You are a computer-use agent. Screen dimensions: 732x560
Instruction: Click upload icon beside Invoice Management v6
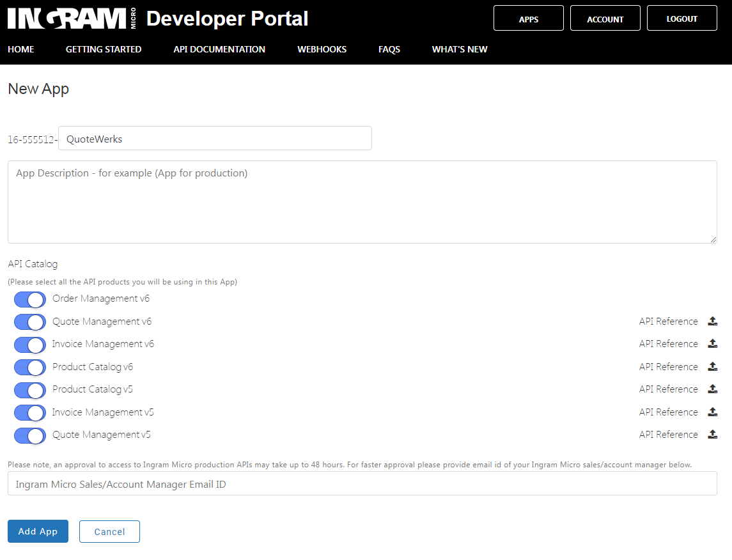point(712,343)
